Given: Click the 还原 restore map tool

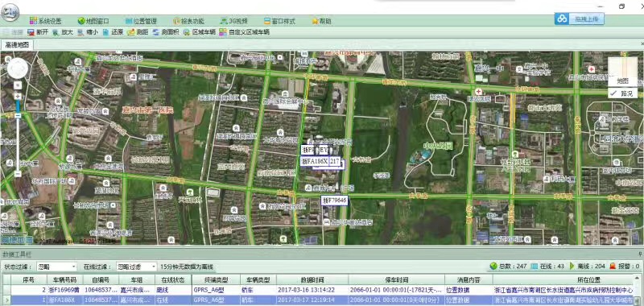Looking at the screenshot, I should [x=113, y=32].
